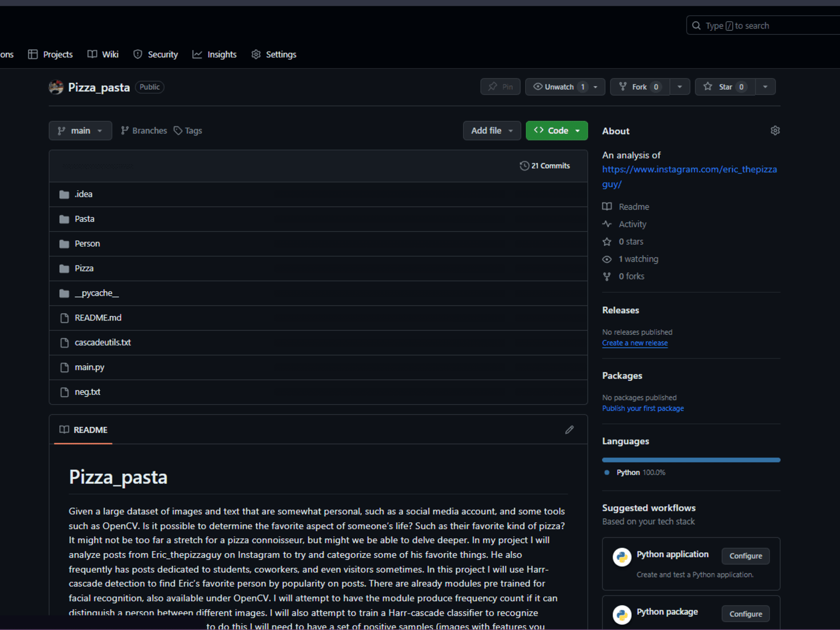Click the file icon beside README.md

(64, 318)
